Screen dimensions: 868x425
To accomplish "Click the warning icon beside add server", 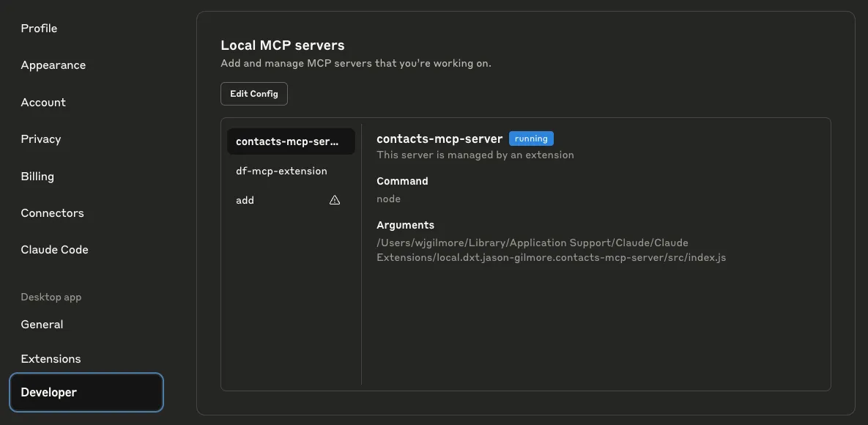I will point(334,200).
